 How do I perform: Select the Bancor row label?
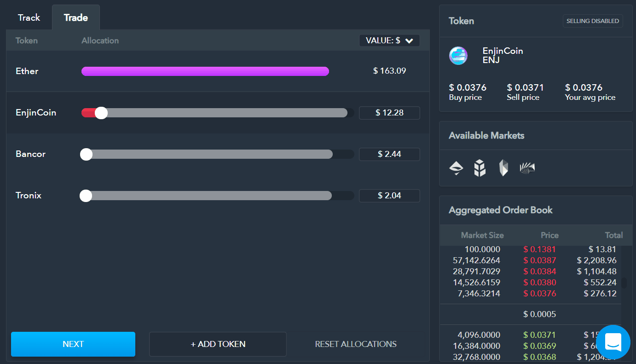click(31, 154)
